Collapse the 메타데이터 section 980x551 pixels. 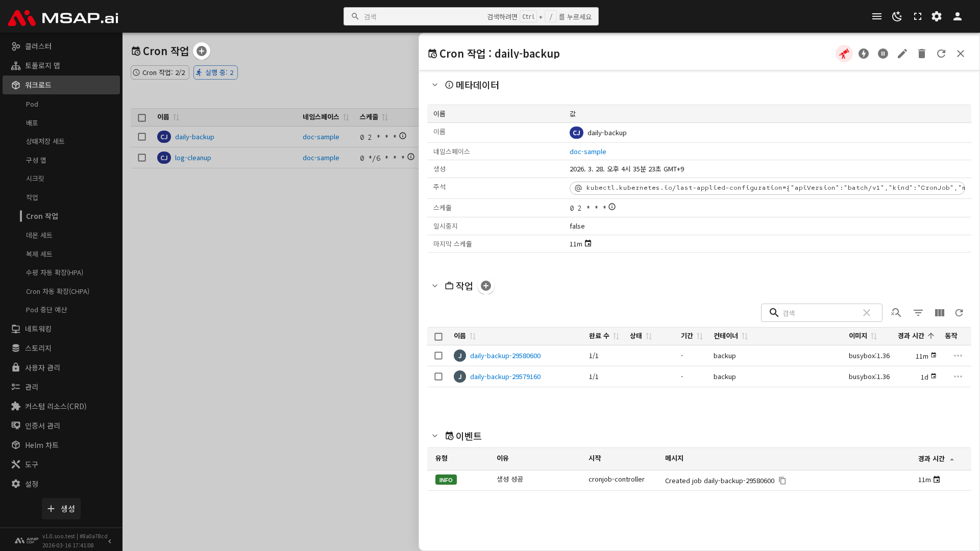pos(435,85)
